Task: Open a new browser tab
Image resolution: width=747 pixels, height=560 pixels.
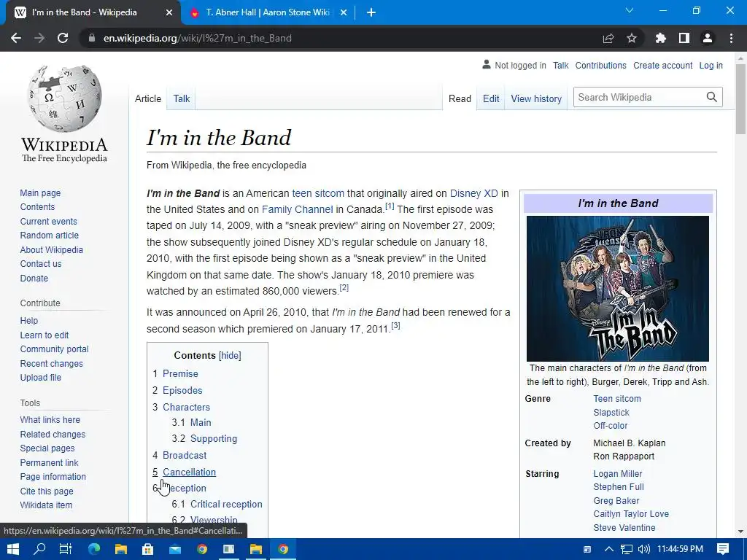Action: 371,12
